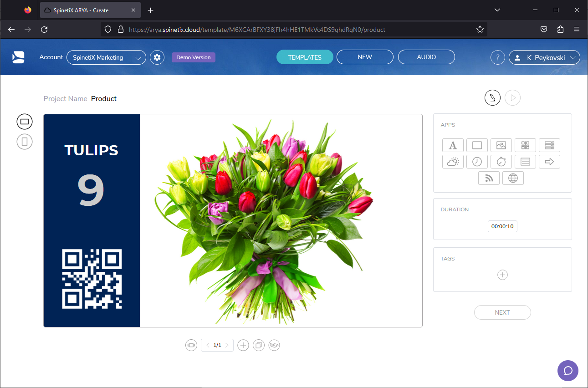Screen dimensions: 588x388
Task: Add a Clock app to the project
Action: pyautogui.click(x=477, y=161)
